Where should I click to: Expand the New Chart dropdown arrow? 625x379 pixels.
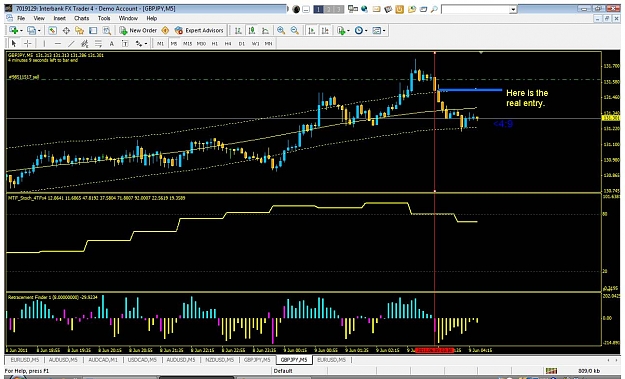21,31
